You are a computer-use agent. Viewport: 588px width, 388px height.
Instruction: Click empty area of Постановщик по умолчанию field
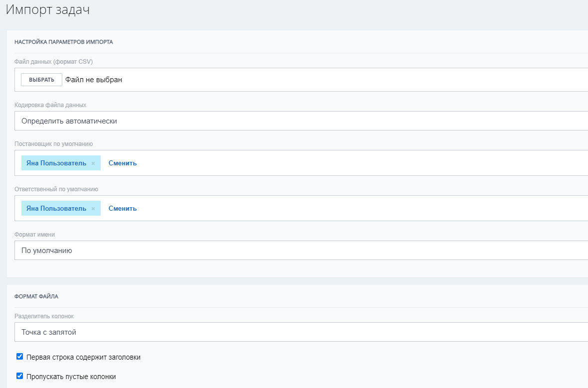pyautogui.click(x=349, y=163)
